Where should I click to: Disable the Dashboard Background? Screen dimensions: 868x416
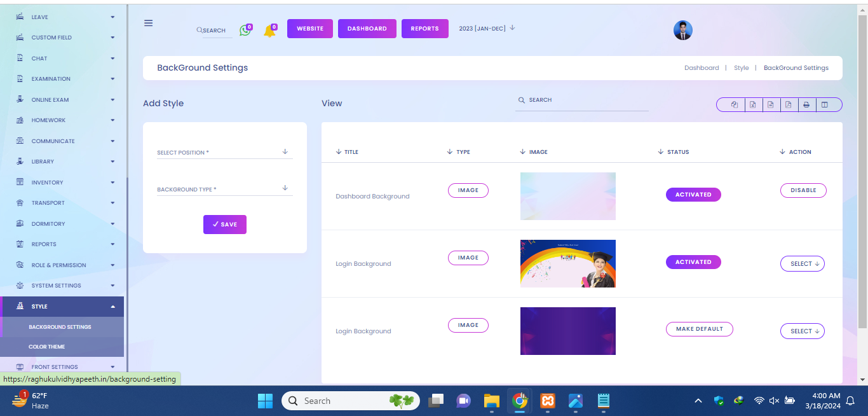point(803,190)
